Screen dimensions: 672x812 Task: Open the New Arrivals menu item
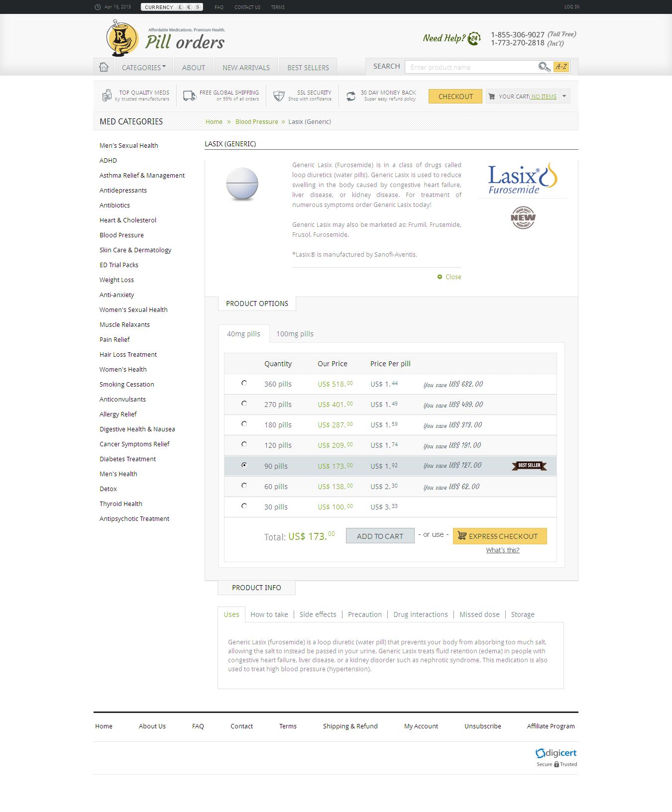click(x=246, y=67)
